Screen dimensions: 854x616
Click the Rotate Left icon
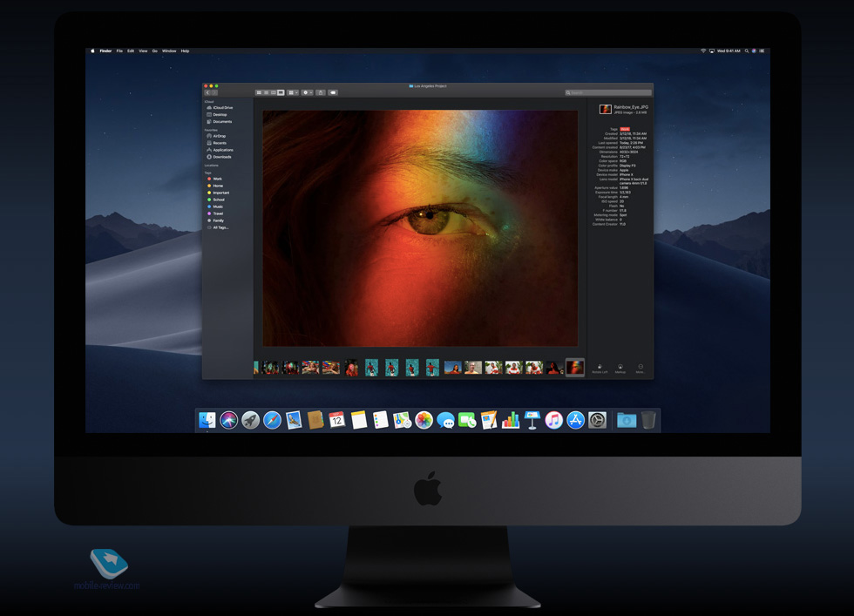coord(600,368)
